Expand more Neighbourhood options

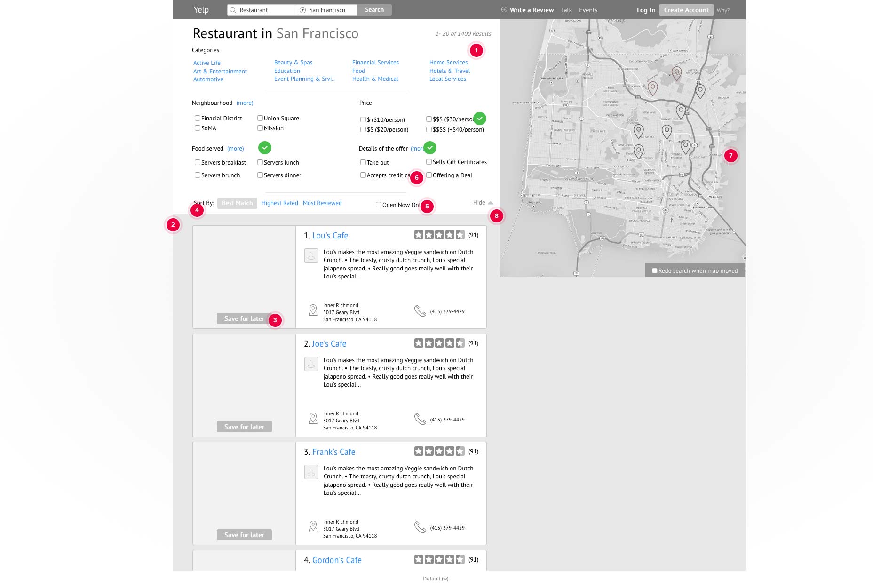point(245,103)
